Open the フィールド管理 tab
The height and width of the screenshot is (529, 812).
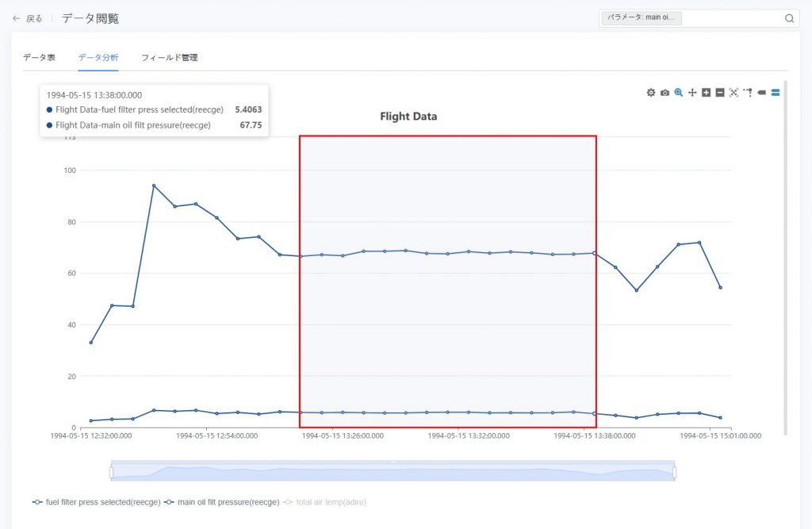point(169,58)
